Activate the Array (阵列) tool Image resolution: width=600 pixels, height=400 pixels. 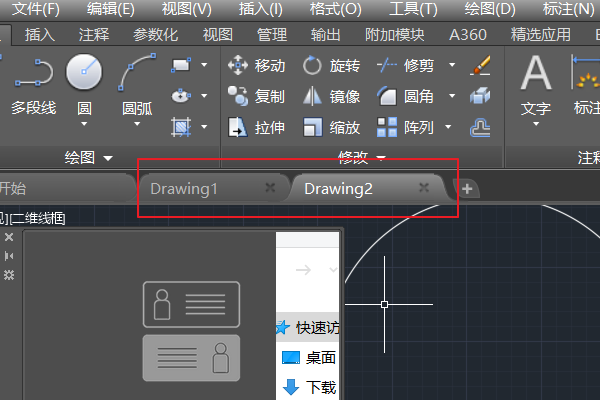406,127
